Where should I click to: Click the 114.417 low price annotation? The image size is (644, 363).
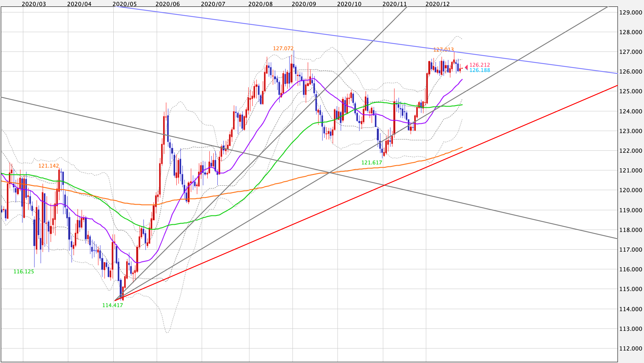(x=112, y=306)
